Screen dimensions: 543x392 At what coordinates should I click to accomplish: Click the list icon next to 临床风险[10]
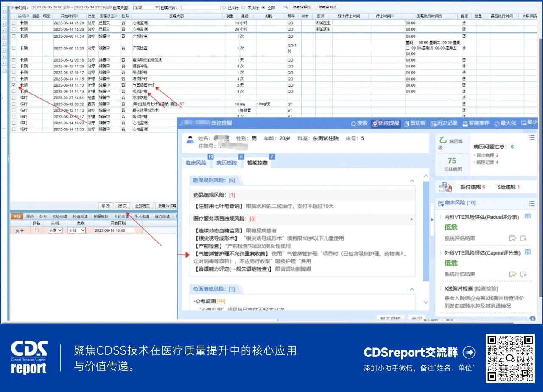[x=532, y=203]
